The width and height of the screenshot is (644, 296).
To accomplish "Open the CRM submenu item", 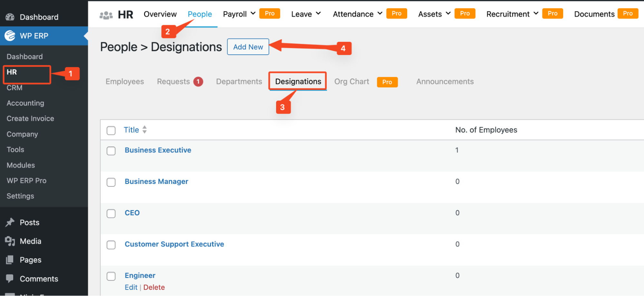I will pyautogui.click(x=14, y=88).
